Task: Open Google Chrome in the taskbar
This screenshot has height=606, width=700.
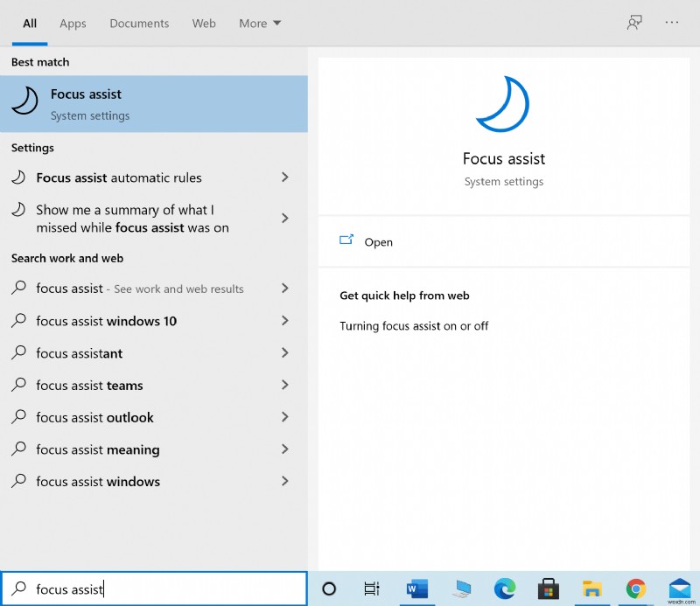Action: pos(636,589)
